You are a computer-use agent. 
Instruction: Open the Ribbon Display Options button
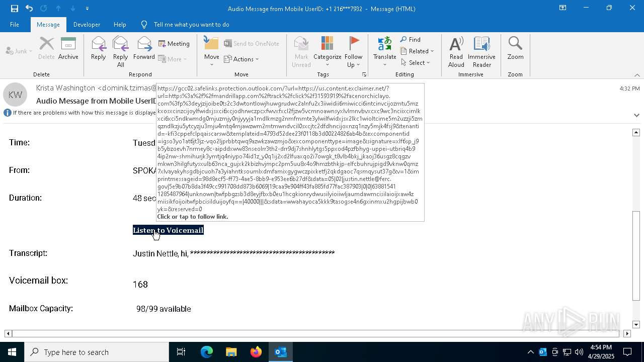tap(562, 8)
